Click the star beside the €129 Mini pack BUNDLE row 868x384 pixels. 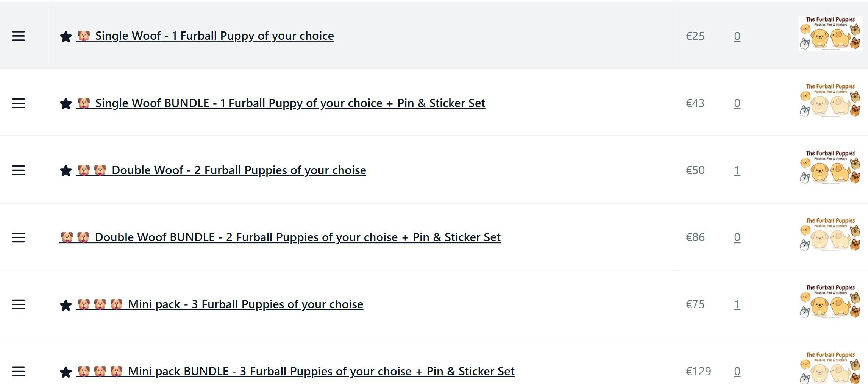pos(66,372)
